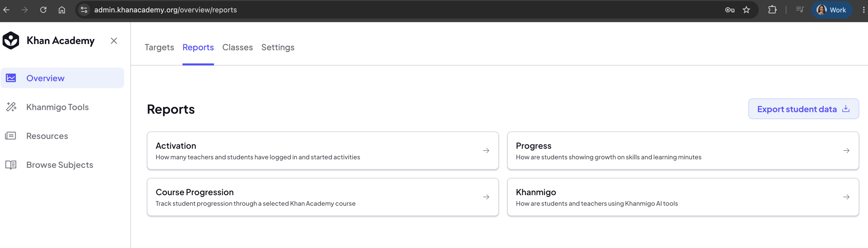
Task: Switch to the Targets tab
Action: coord(159,47)
